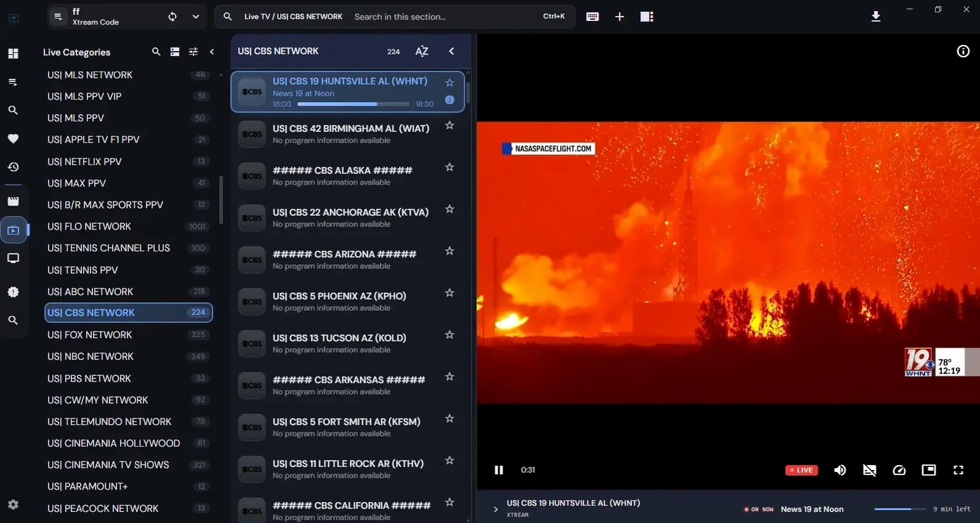Click News 19 at Noon progress bar in list
The height and width of the screenshot is (523, 980).
(x=353, y=104)
